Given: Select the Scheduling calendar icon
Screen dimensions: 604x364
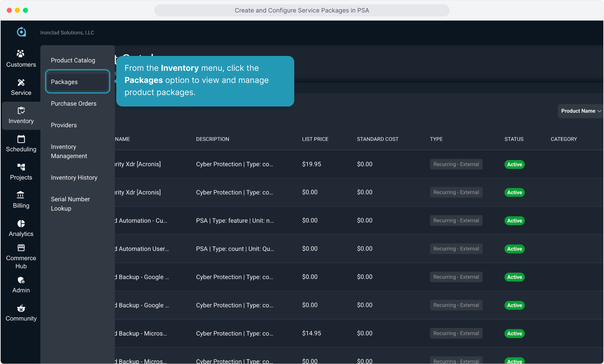Looking at the screenshot, I should (x=21, y=139).
